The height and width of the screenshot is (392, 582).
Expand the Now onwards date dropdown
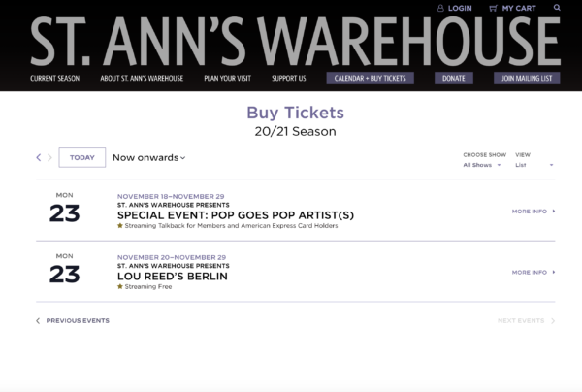click(x=148, y=158)
